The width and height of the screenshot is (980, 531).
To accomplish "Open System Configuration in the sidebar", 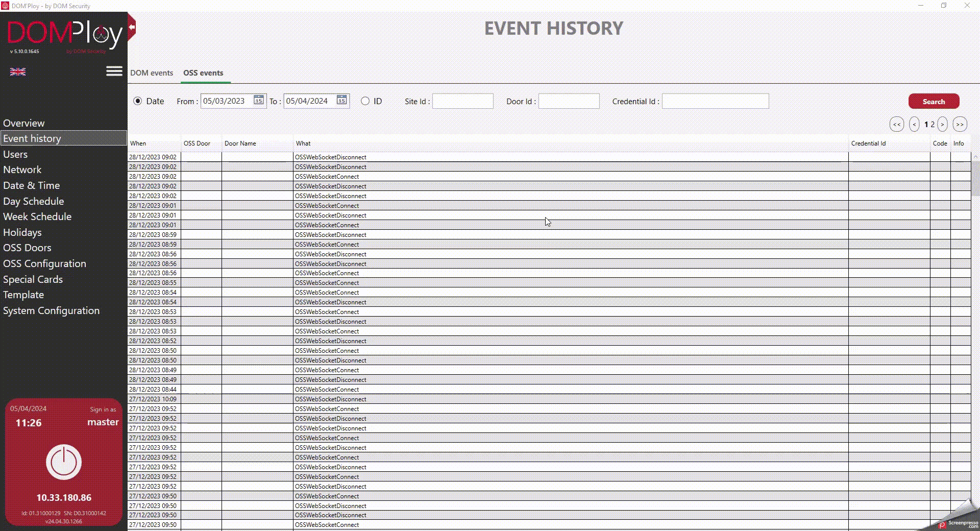I will click(x=52, y=310).
